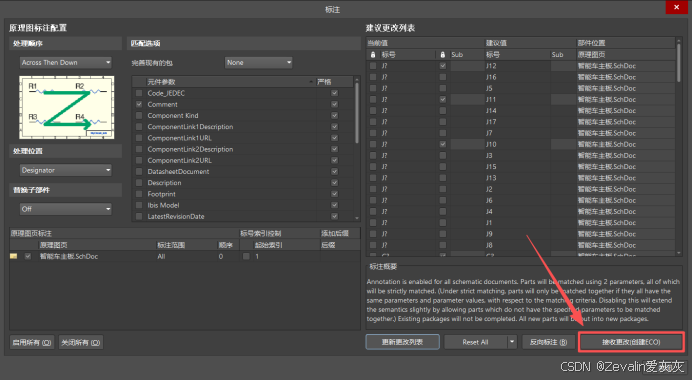Toggle the strict checkbox for Code_JEDEC
The image size is (692, 381).
[x=335, y=93]
